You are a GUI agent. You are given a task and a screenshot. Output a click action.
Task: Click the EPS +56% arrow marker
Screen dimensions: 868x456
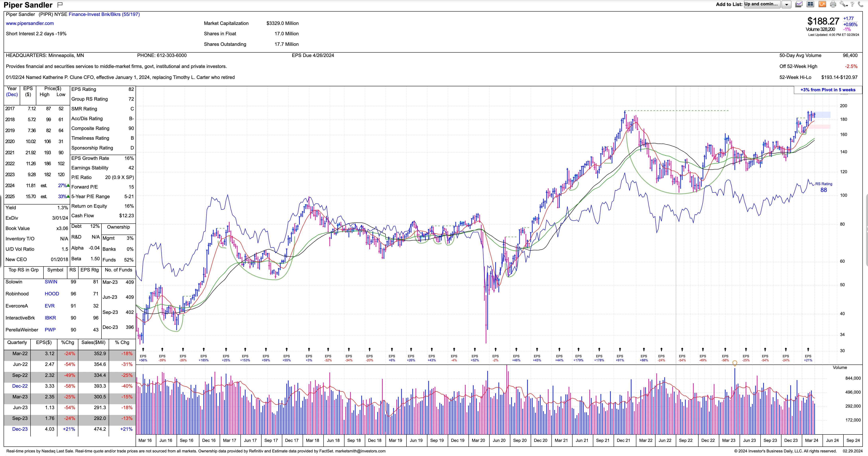coord(143,349)
